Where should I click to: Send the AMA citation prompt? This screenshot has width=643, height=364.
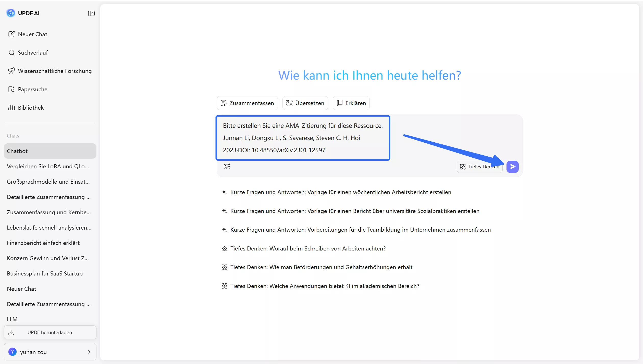pos(513,167)
